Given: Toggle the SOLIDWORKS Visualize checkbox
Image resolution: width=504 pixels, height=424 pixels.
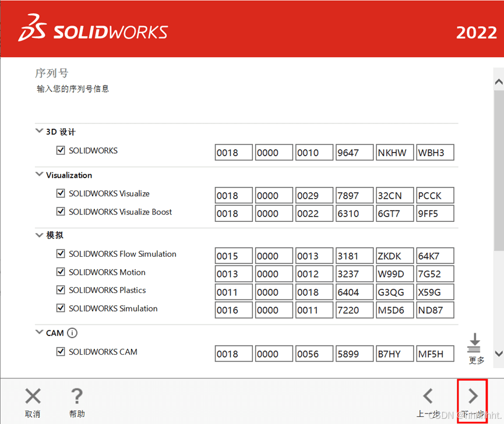Looking at the screenshot, I should pyautogui.click(x=61, y=193).
